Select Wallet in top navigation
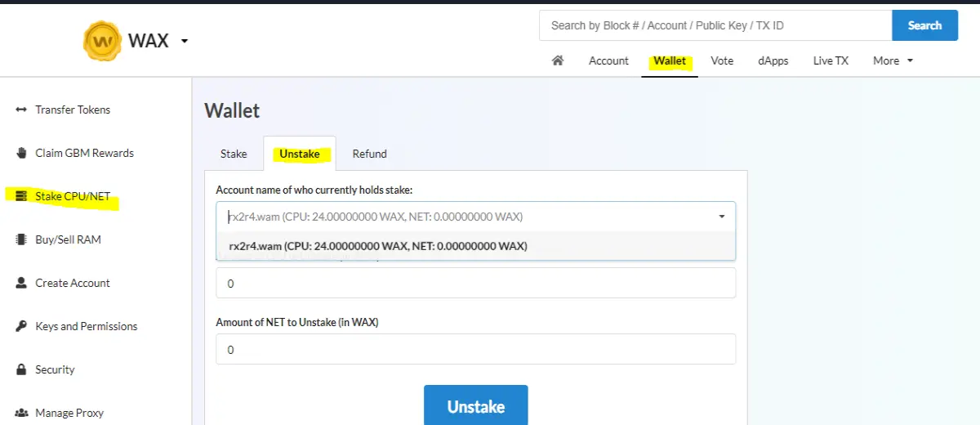The image size is (980, 425). (x=670, y=60)
